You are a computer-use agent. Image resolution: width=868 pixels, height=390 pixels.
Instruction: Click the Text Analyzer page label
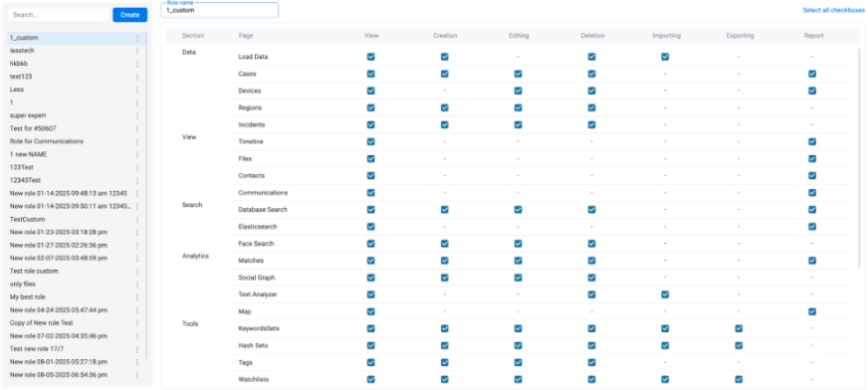coord(258,294)
